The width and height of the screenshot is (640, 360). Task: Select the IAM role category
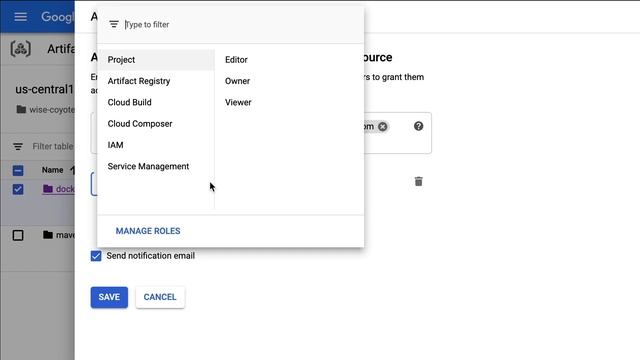tap(156, 145)
